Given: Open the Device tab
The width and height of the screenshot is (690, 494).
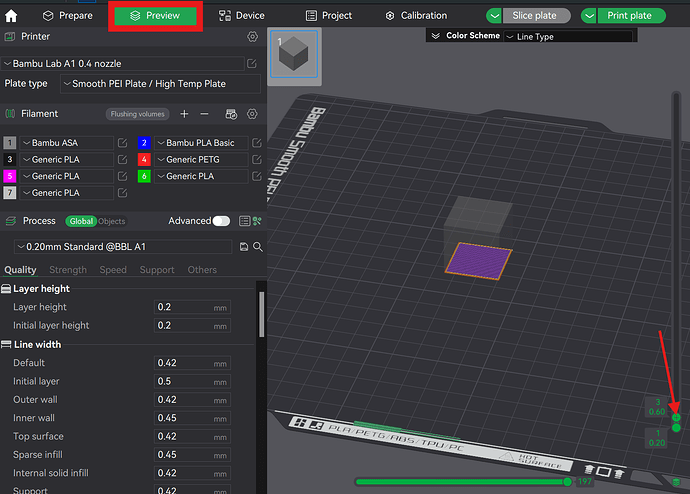Looking at the screenshot, I should pyautogui.click(x=242, y=16).
